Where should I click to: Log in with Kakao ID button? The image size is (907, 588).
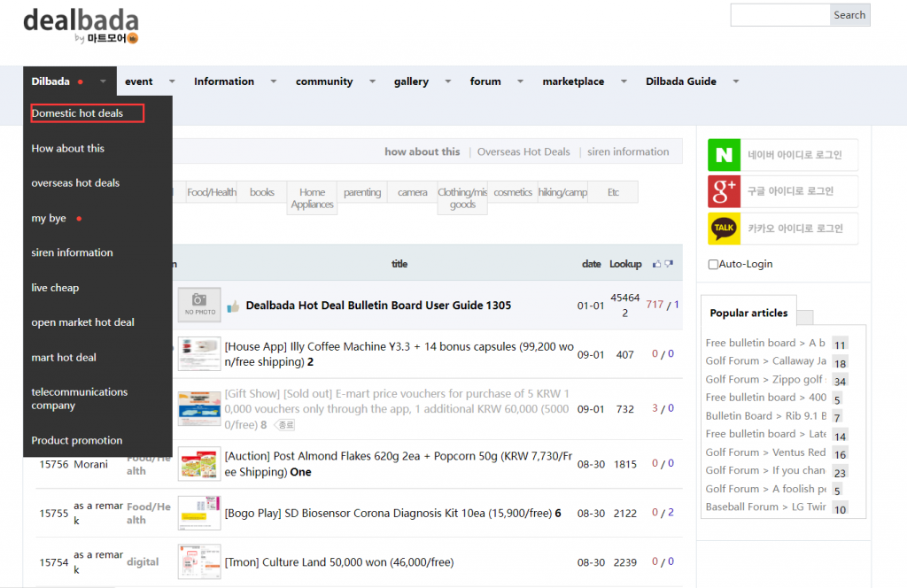[783, 228]
